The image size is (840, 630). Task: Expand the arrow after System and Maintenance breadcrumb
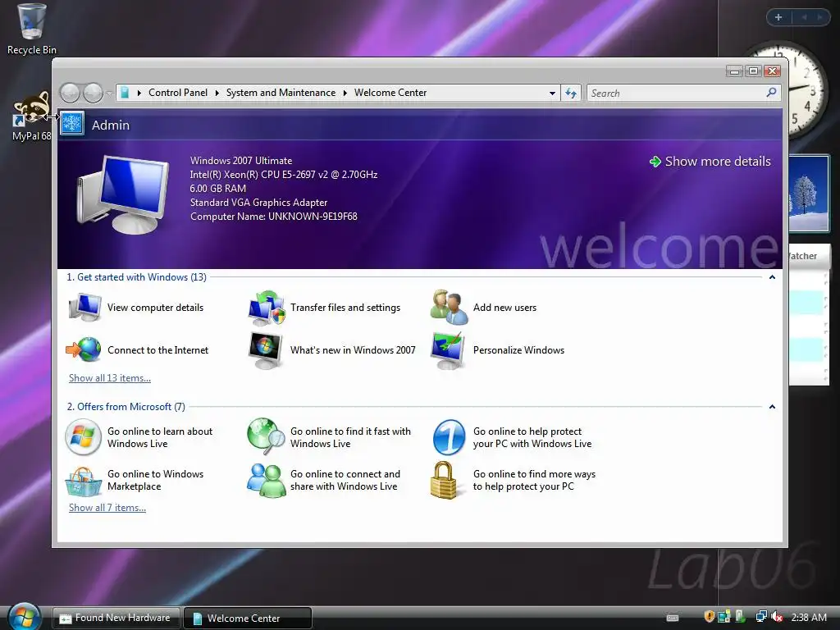[x=345, y=93]
